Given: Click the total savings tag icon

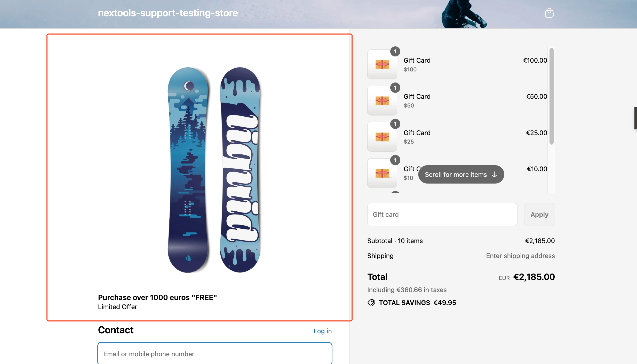Looking at the screenshot, I should pos(371,303).
